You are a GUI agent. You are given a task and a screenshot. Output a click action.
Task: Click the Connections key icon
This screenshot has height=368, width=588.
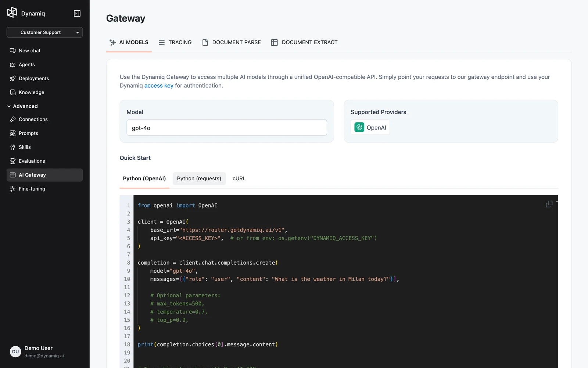tap(12, 120)
